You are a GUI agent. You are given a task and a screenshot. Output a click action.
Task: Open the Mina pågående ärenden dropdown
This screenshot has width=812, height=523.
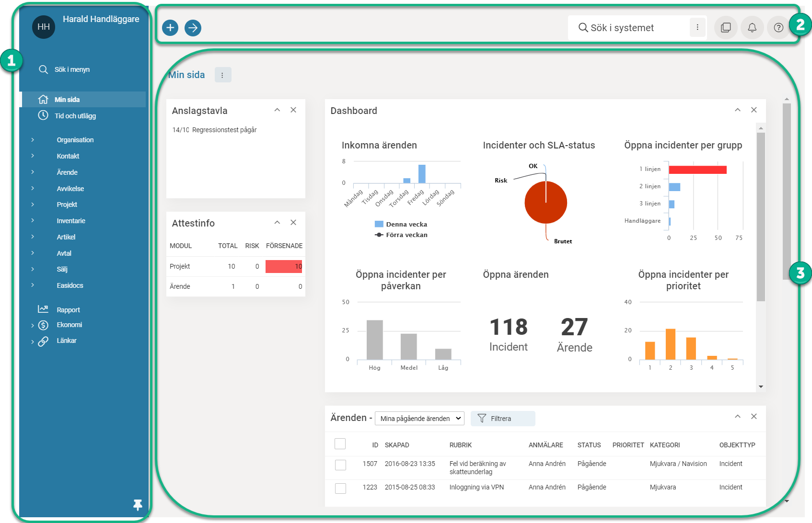pyautogui.click(x=419, y=419)
